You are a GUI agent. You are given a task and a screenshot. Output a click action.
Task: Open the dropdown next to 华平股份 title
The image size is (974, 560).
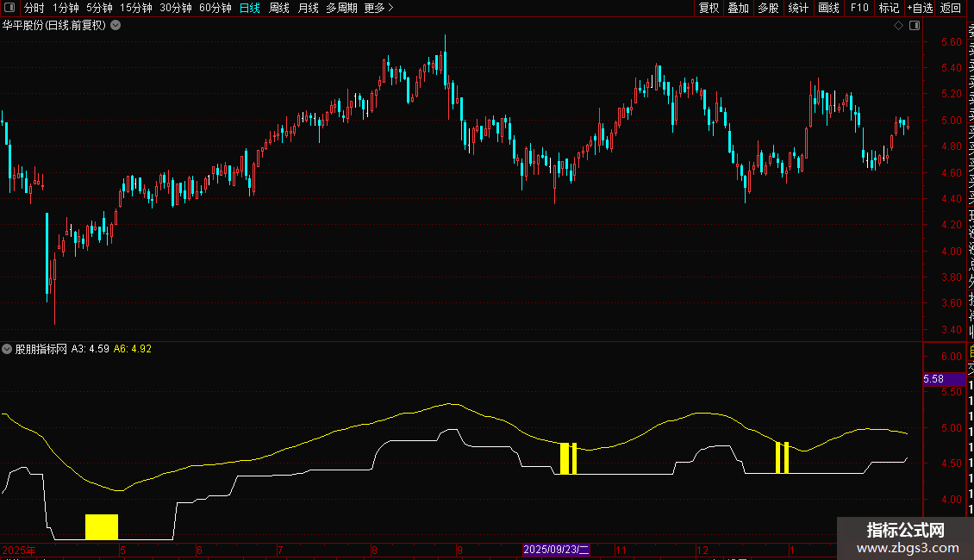tap(116, 26)
